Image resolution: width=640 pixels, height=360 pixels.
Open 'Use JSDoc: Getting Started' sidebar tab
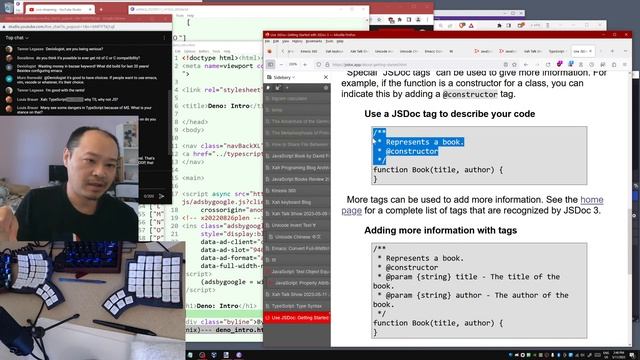[297, 318]
